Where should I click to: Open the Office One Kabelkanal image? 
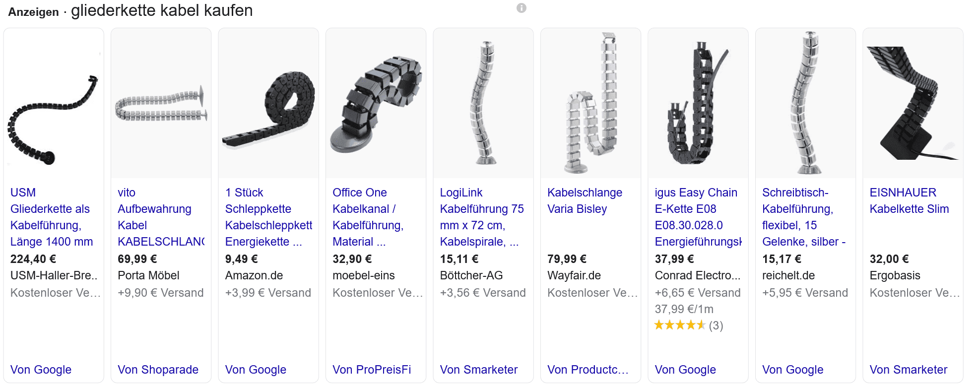376,103
